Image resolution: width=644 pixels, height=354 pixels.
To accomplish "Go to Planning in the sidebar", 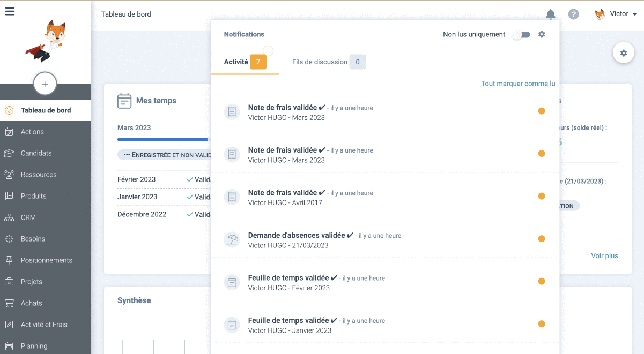I will 34,346.
